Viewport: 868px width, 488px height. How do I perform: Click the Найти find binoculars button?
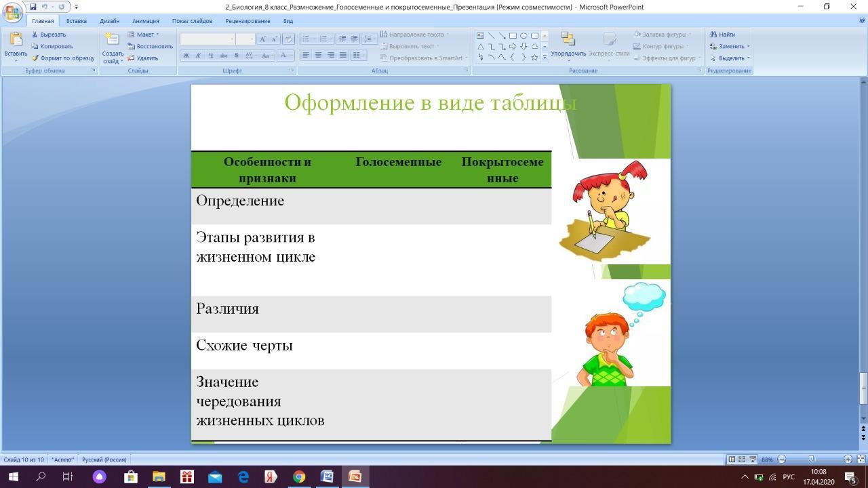pos(722,35)
